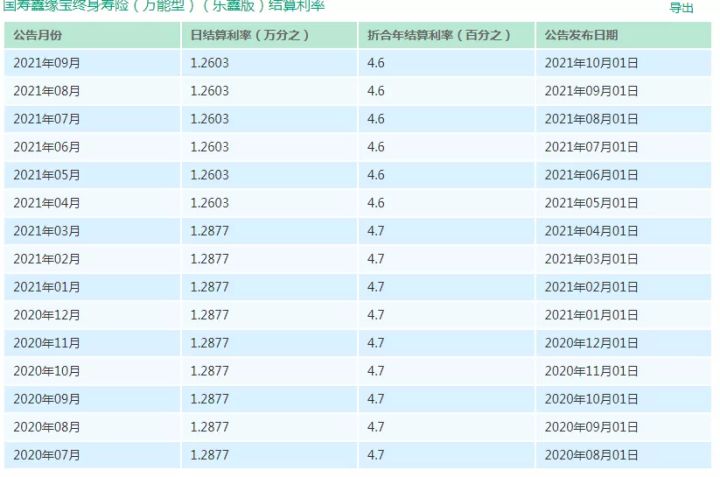
Task: Click the publish date 2020年08月01日
Action: coord(591,455)
